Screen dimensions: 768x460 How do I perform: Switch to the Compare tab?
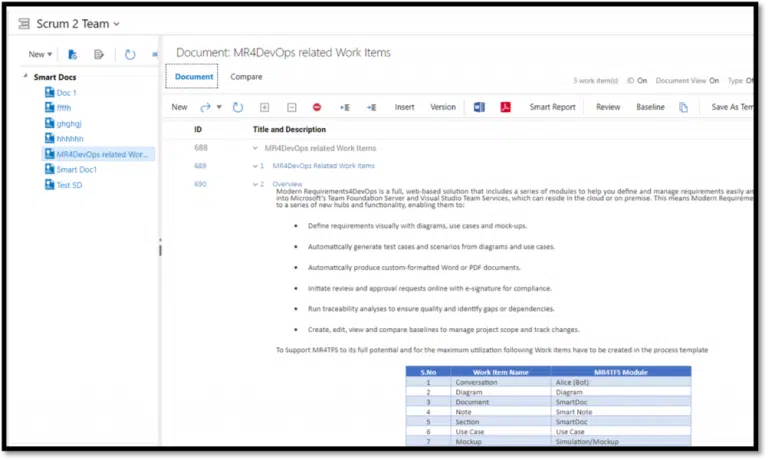coord(246,77)
